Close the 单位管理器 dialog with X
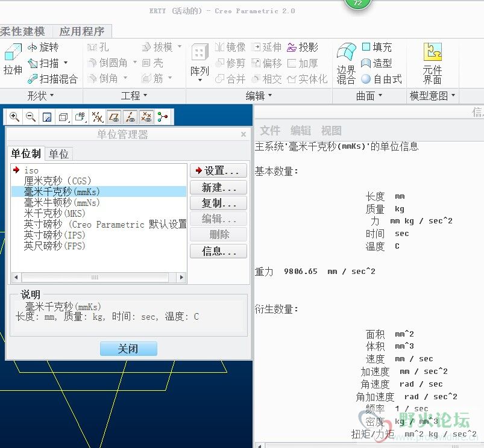 tap(244, 134)
